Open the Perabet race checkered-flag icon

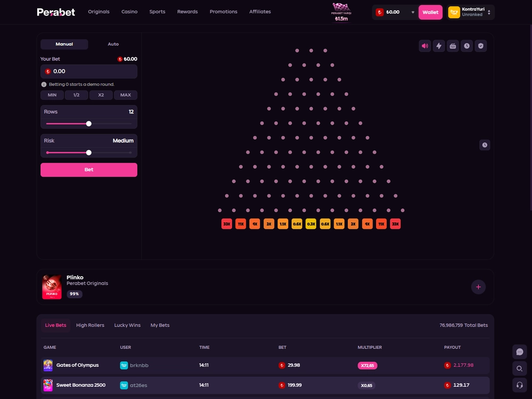pos(342,12)
